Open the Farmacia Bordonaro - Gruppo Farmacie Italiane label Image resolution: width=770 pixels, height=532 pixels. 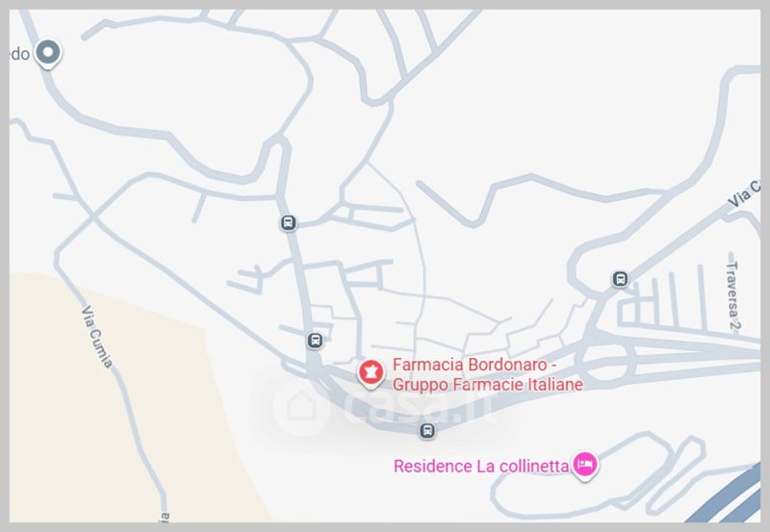488,374
